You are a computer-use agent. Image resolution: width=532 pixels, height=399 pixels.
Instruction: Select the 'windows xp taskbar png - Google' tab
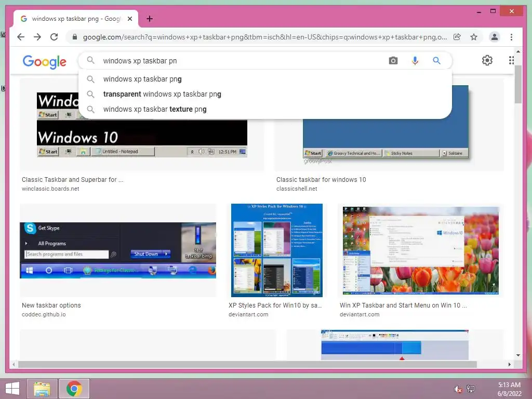(76, 19)
